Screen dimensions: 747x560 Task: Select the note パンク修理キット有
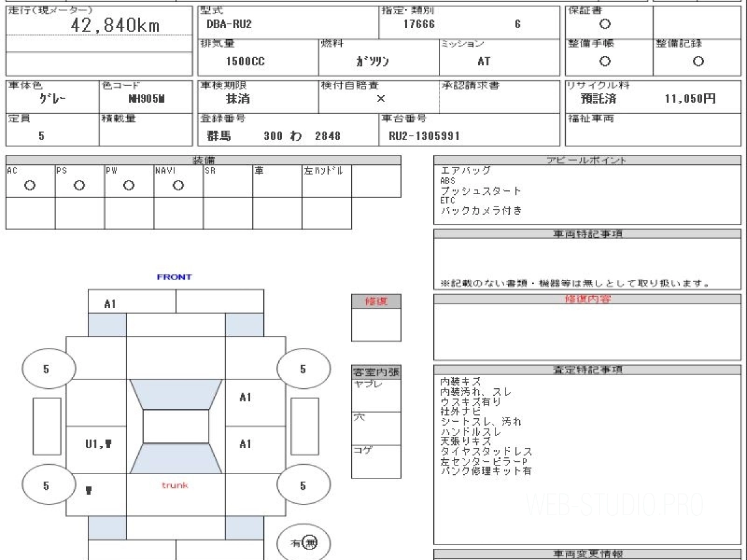click(486, 471)
